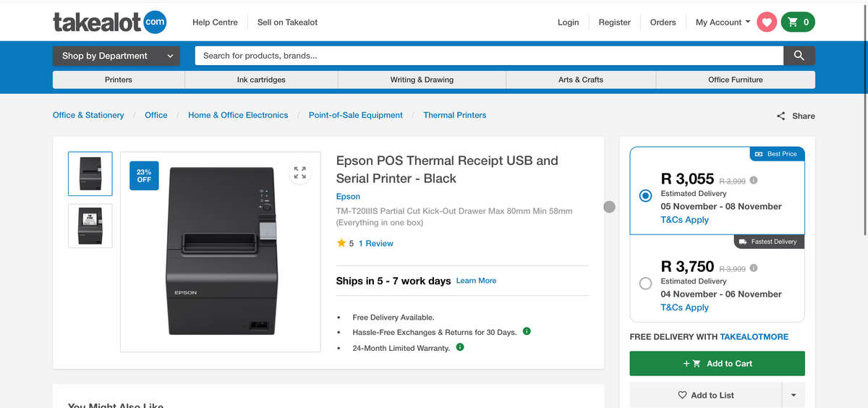Click Register link

tap(615, 22)
